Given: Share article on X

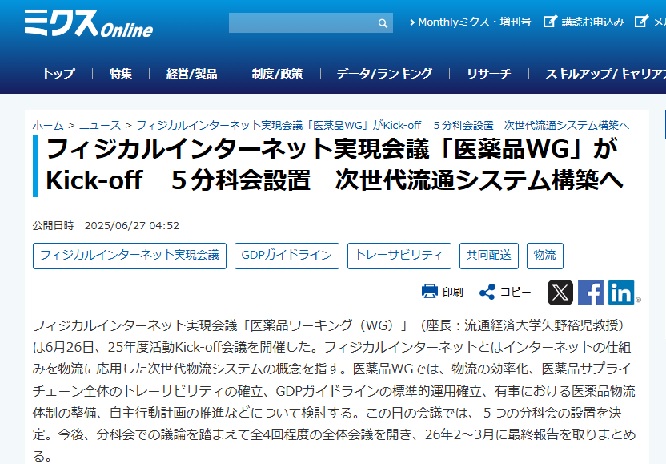Looking at the screenshot, I should (560, 292).
